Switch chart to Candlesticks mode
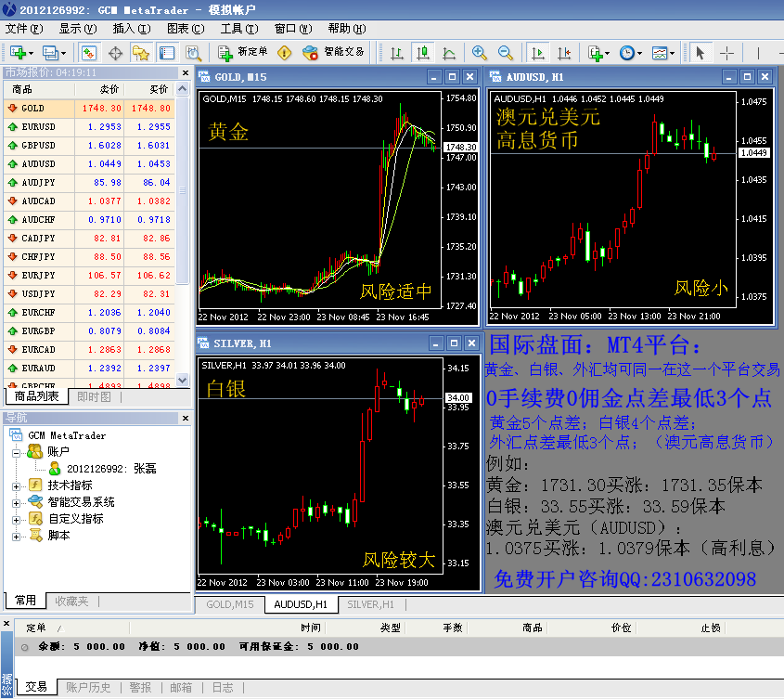Viewport: 784px width, 699px height. tap(423, 53)
